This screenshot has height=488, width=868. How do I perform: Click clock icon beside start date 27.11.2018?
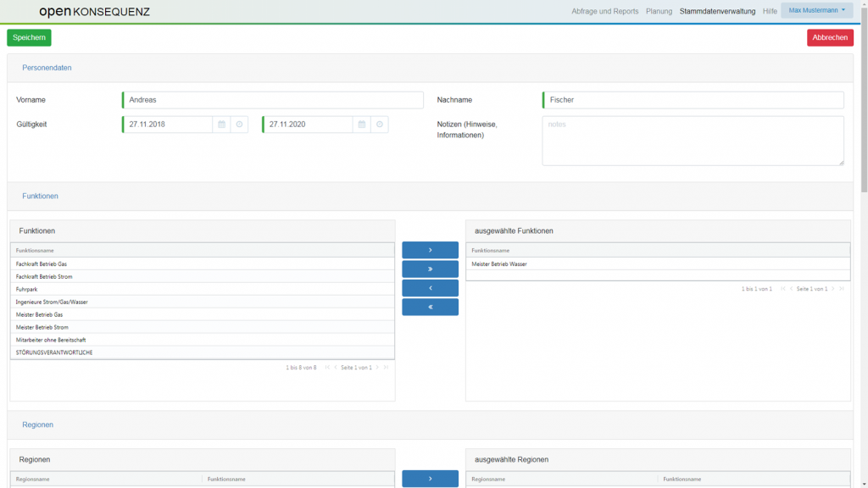(239, 125)
